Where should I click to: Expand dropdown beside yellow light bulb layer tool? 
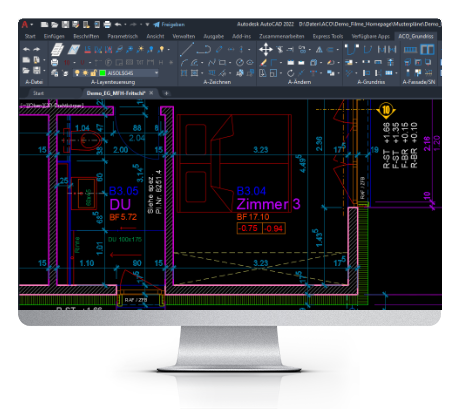pyautogui.click(x=169, y=50)
